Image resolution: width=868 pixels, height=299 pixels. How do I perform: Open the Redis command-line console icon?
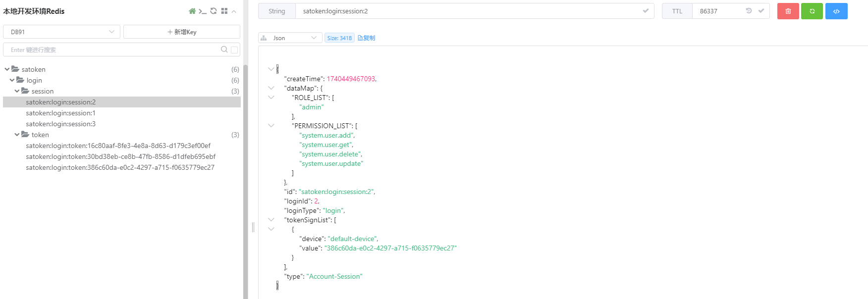pyautogui.click(x=203, y=11)
